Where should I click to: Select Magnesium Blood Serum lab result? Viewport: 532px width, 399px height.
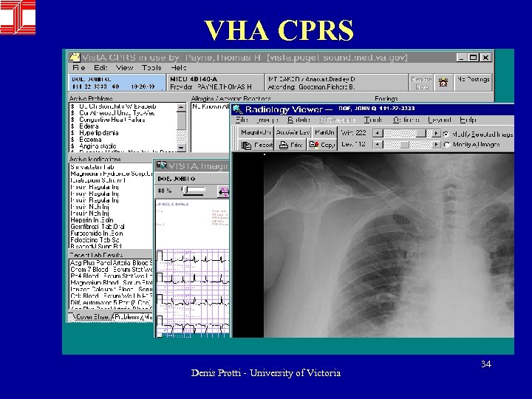point(111,282)
